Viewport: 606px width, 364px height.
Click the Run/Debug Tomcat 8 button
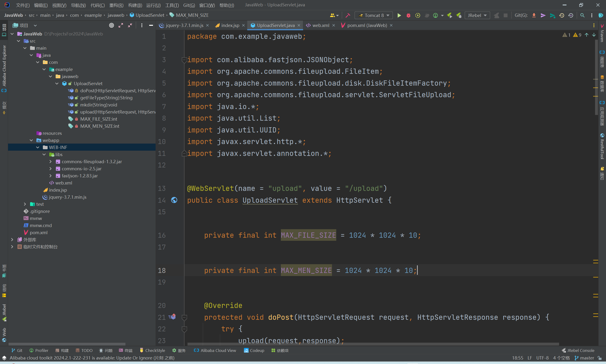(398, 16)
